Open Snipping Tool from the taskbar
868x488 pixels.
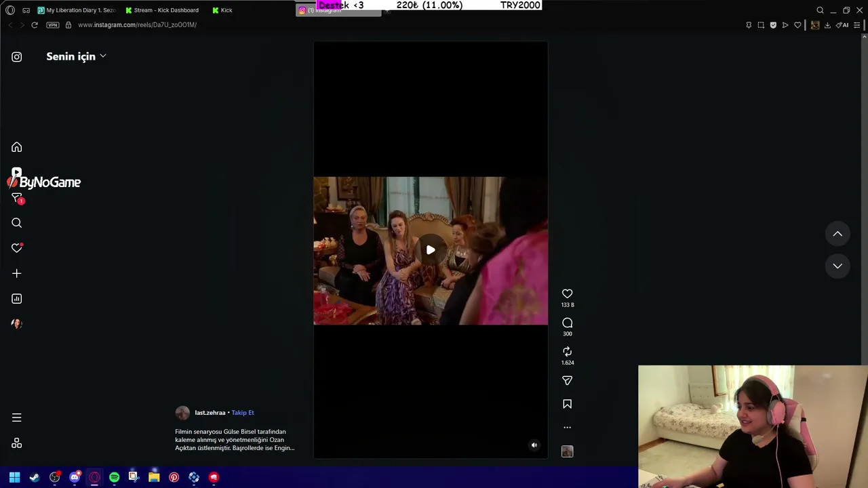(x=134, y=477)
